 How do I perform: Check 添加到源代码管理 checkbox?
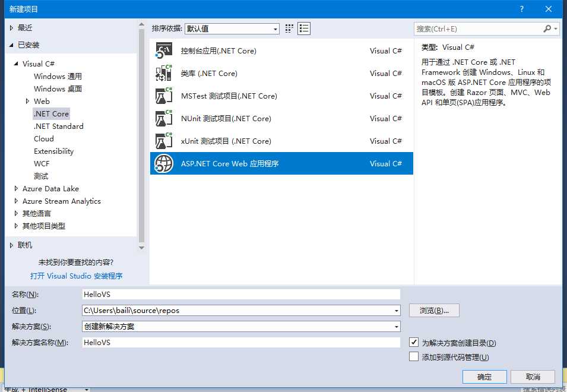414,356
